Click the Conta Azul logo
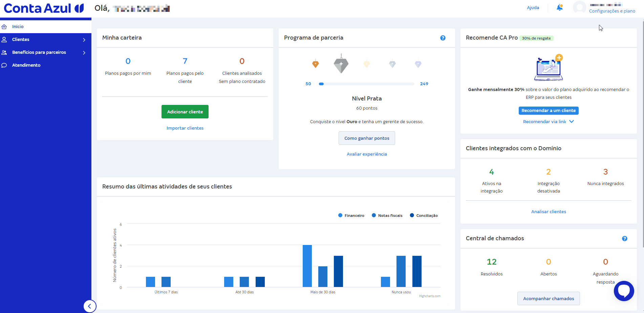 point(44,8)
